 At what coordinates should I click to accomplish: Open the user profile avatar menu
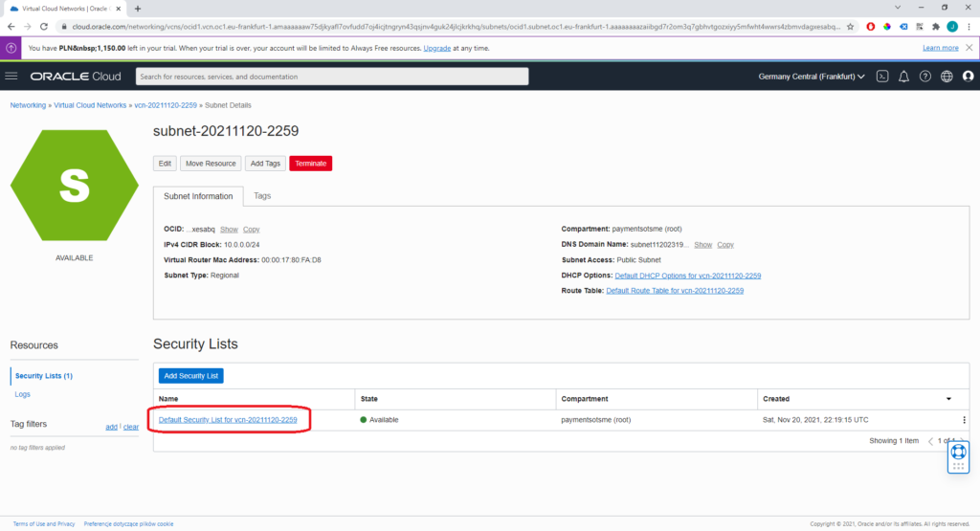coord(969,77)
